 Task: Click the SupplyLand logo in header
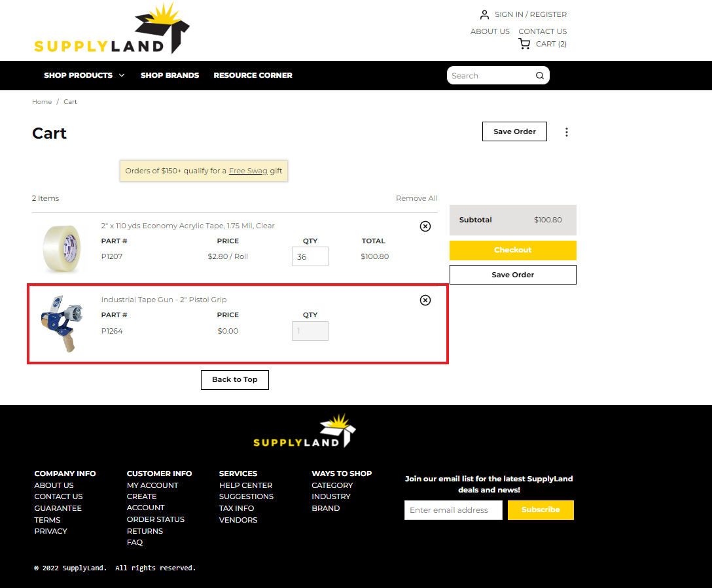111,30
